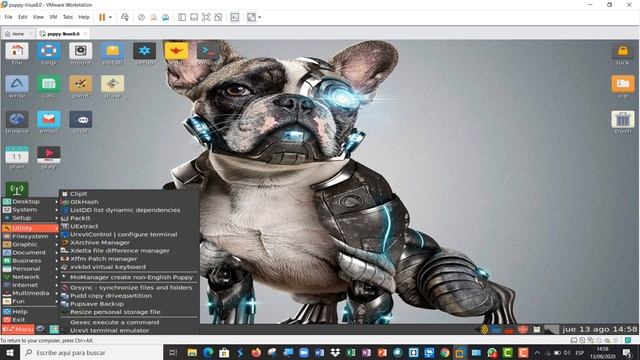The image size is (640, 360).
Task: Open the 'lock' desktop icon
Action: (622, 52)
